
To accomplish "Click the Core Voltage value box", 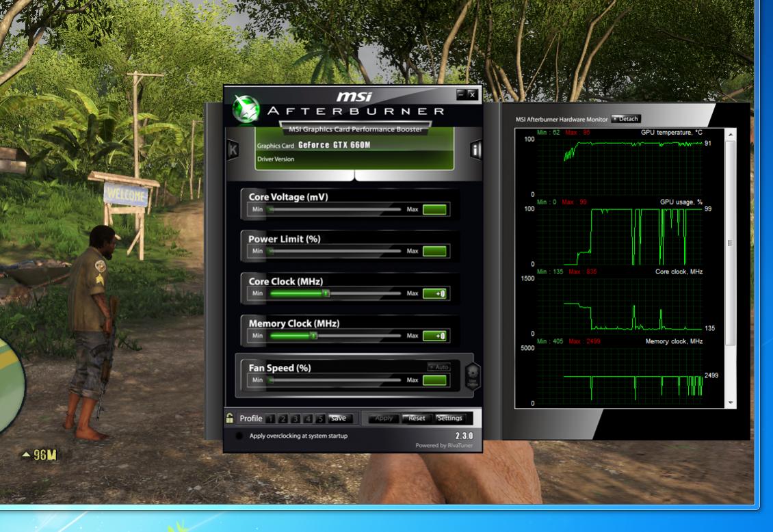I will tap(434, 209).
